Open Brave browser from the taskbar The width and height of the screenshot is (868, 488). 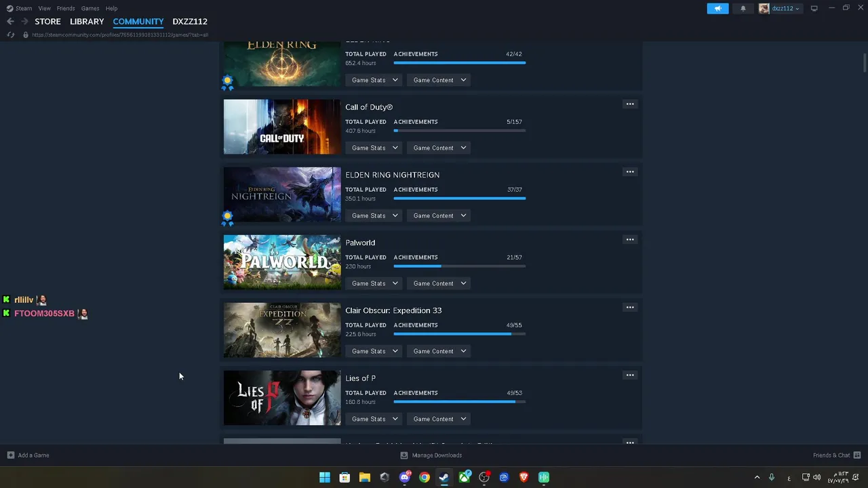(524, 477)
